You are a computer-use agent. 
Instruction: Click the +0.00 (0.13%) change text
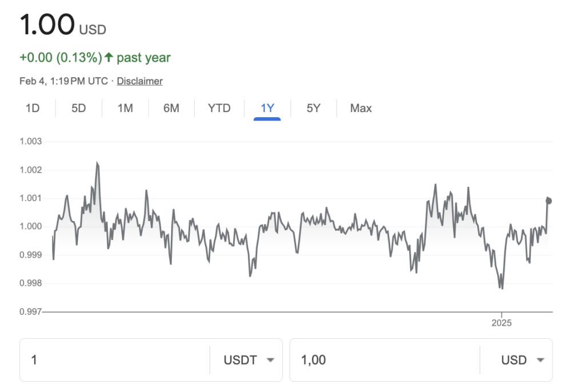61,58
